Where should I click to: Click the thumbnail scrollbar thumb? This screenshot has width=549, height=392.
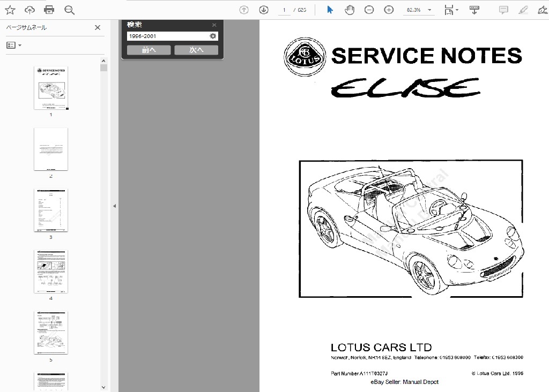coord(103,67)
